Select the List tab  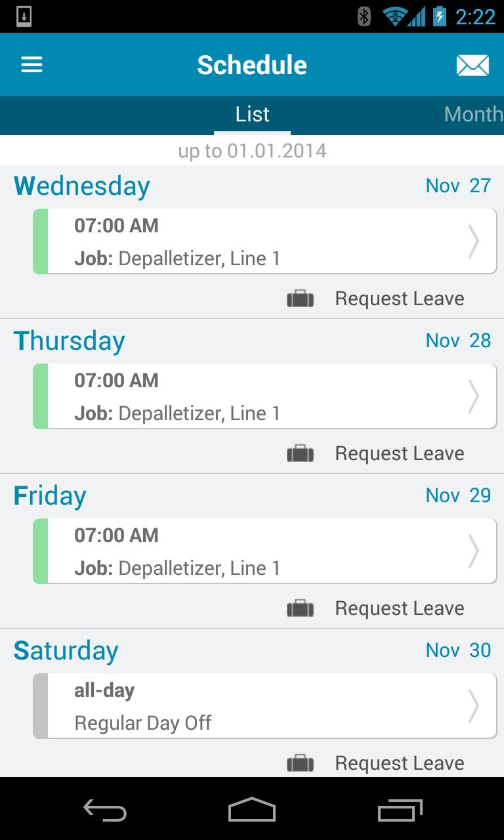point(253,114)
